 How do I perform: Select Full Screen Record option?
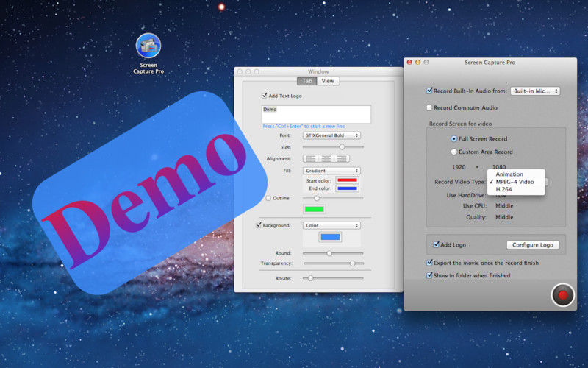[453, 139]
